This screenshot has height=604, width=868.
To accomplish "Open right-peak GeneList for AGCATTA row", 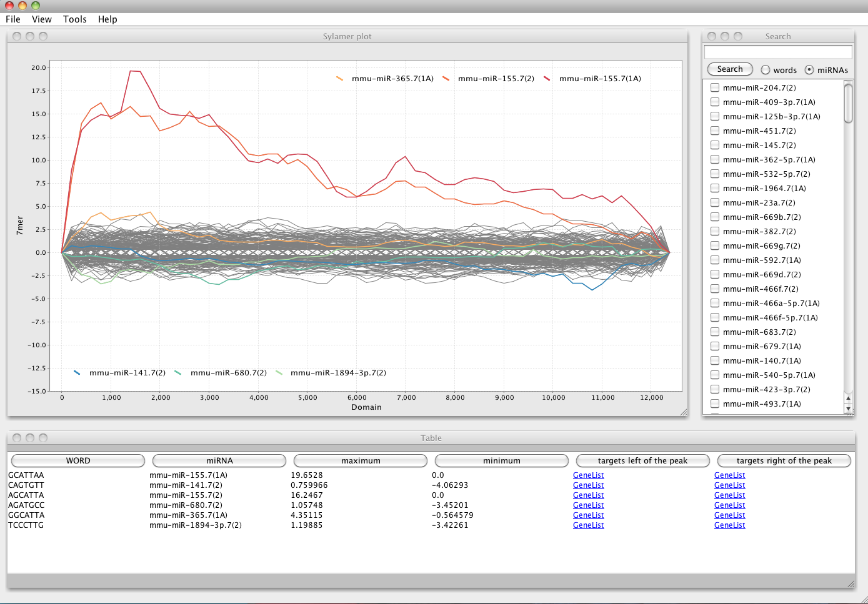I will [730, 495].
